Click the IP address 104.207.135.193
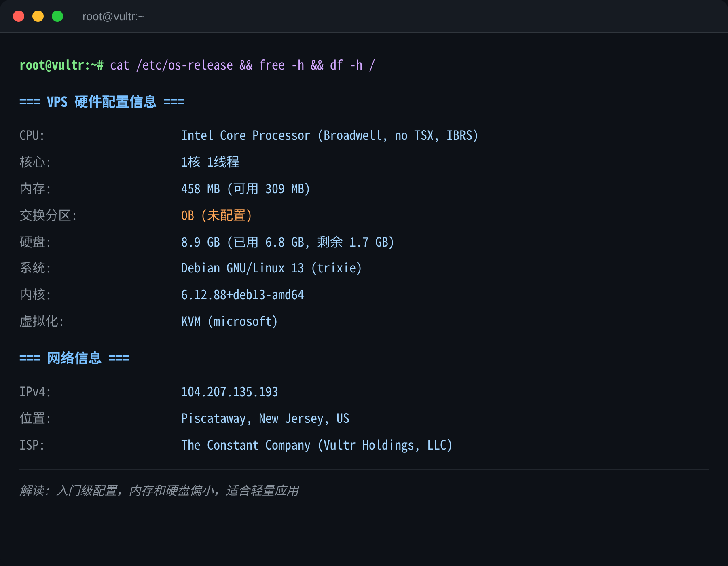Image resolution: width=728 pixels, height=566 pixels. pos(230,392)
